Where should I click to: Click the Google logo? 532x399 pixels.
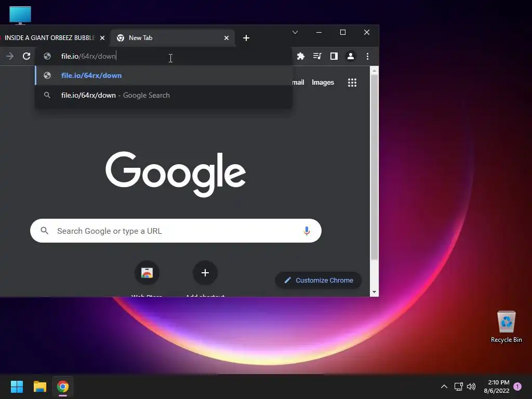tap(176, 174)
